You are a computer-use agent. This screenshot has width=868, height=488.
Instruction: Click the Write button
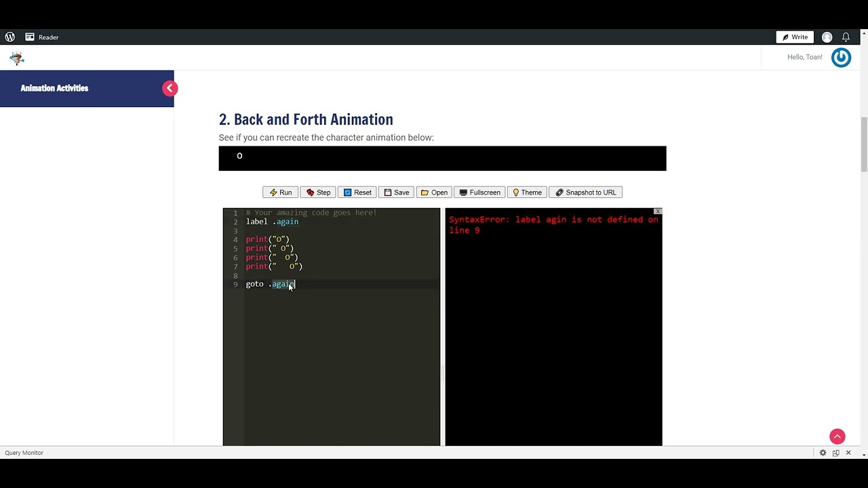tap(795, 37)
